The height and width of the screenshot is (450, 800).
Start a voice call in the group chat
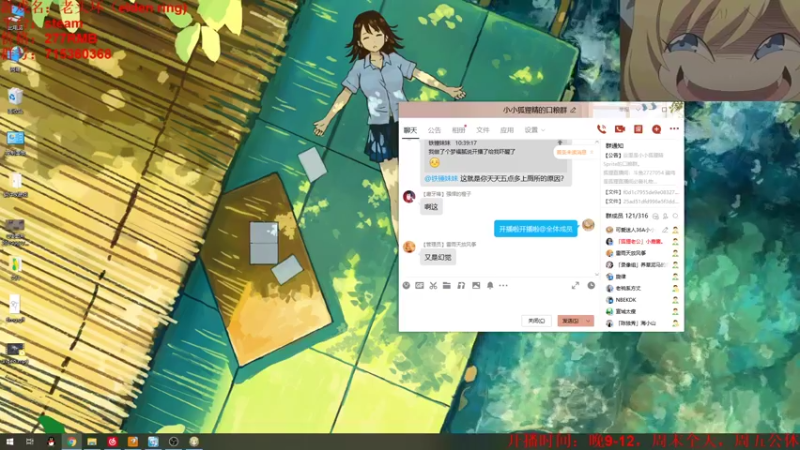[x=602, y=129]
